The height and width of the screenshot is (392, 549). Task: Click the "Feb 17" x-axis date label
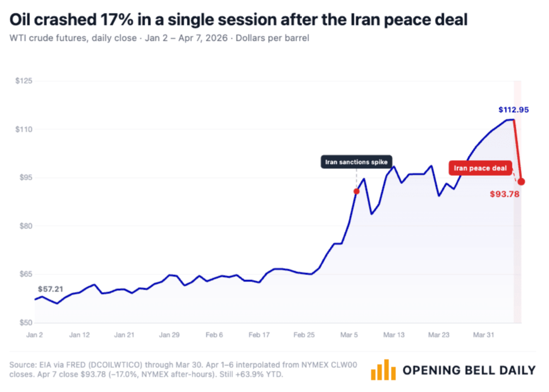[259, 335]
